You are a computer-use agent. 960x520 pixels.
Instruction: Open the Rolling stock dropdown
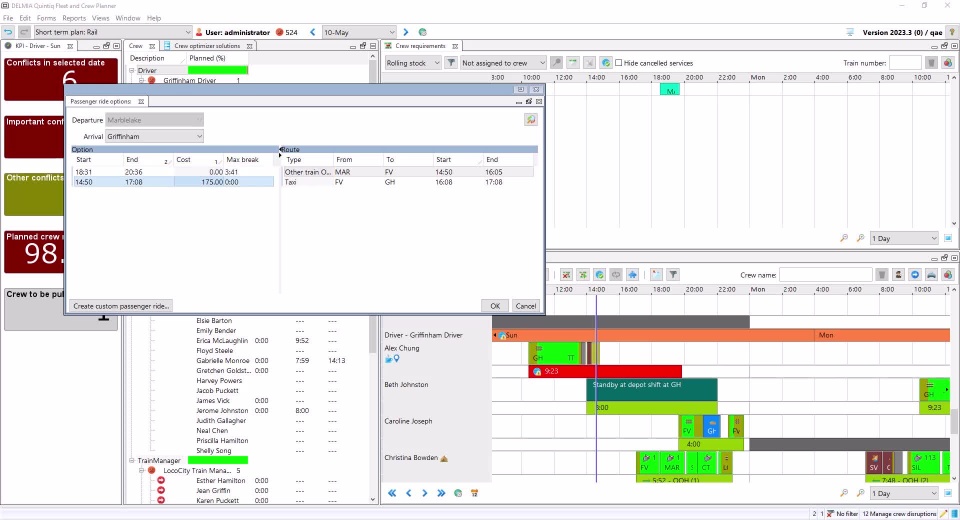point(413,62)
